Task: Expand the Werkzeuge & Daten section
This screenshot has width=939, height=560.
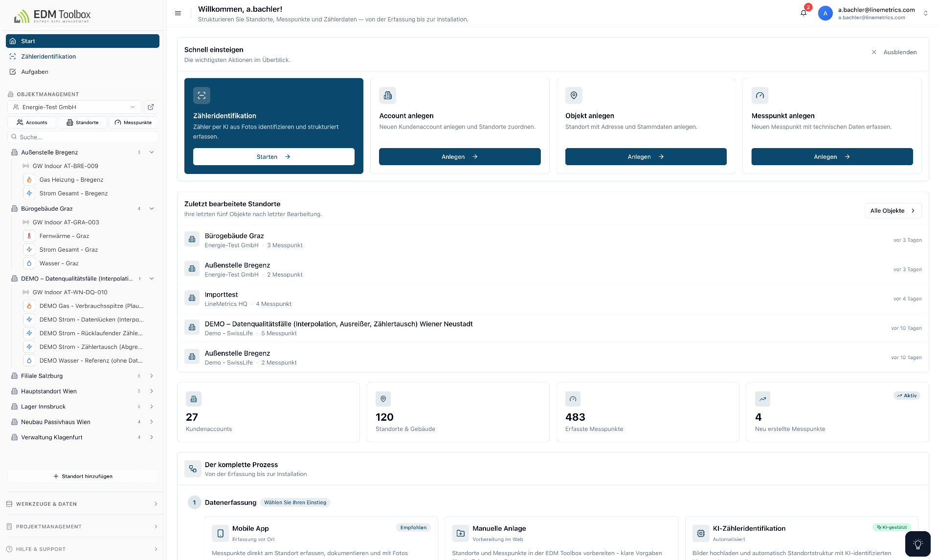Action: pyautogui.click(x=82, y=504)
